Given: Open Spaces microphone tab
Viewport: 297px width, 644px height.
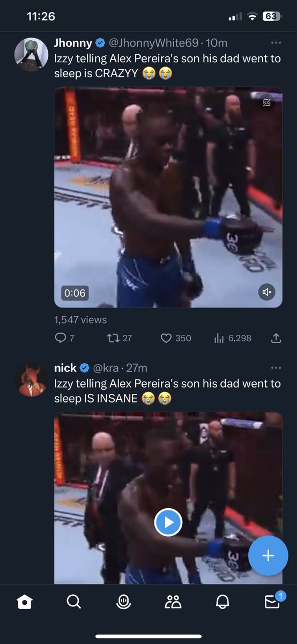Looking at the screenshot, I should pyautogui.click(x=123, y=603).
